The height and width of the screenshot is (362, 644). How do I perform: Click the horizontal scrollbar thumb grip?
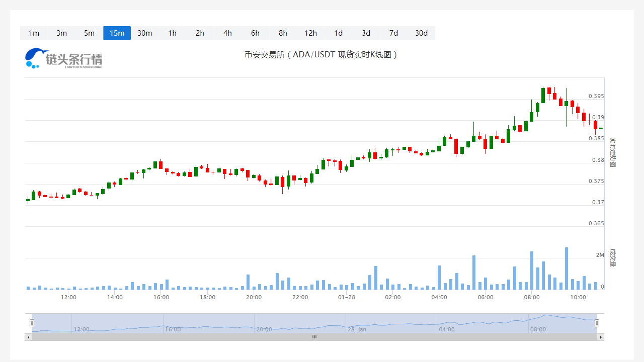pos(314,337)
